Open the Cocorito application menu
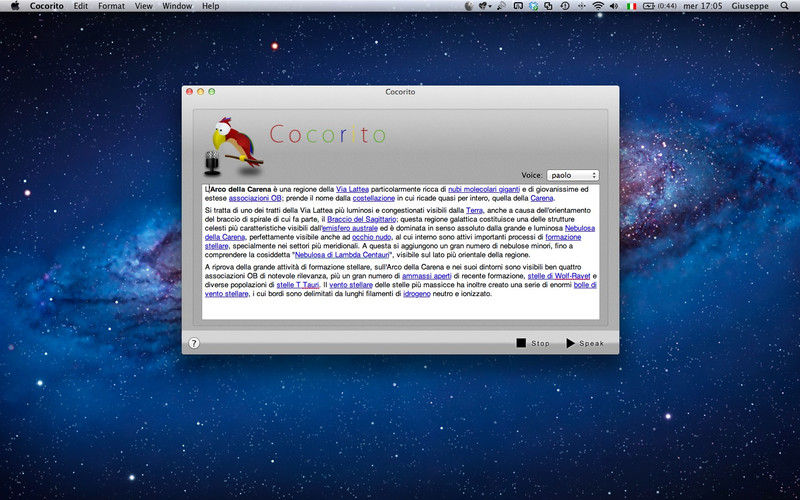Viewport: 800px width, 500px height. tap(46, 6)
